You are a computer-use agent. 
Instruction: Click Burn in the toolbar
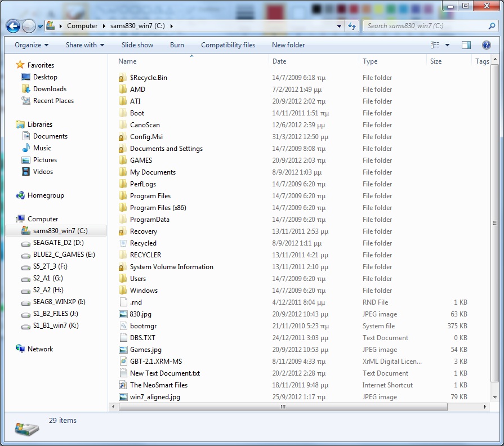177,45
